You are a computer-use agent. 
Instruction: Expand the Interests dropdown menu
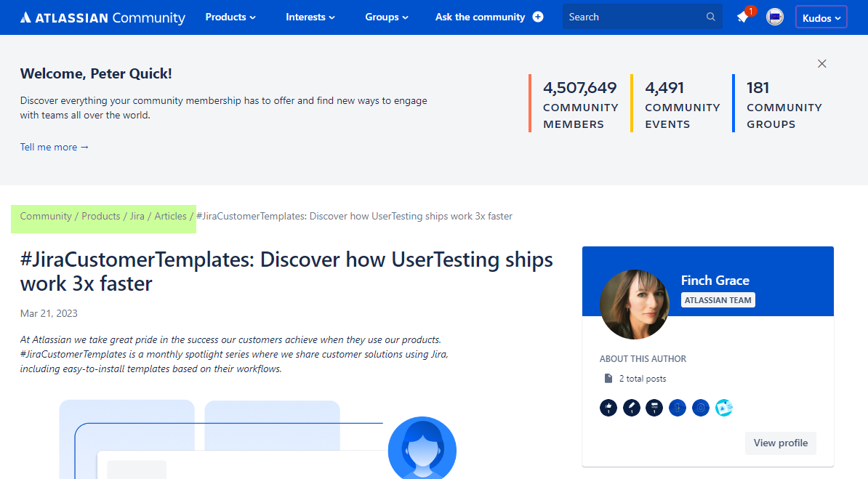click(310, 17)
